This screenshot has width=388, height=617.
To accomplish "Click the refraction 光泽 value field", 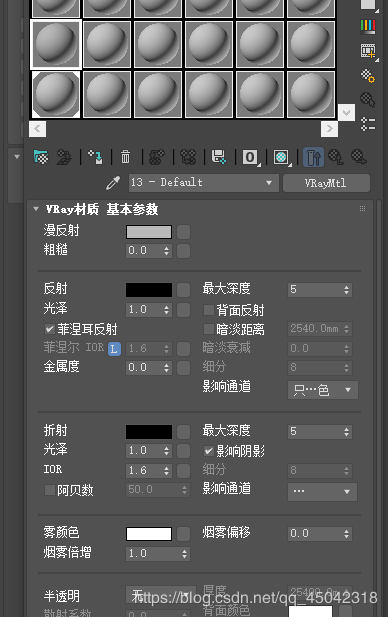I will (144, 451).
